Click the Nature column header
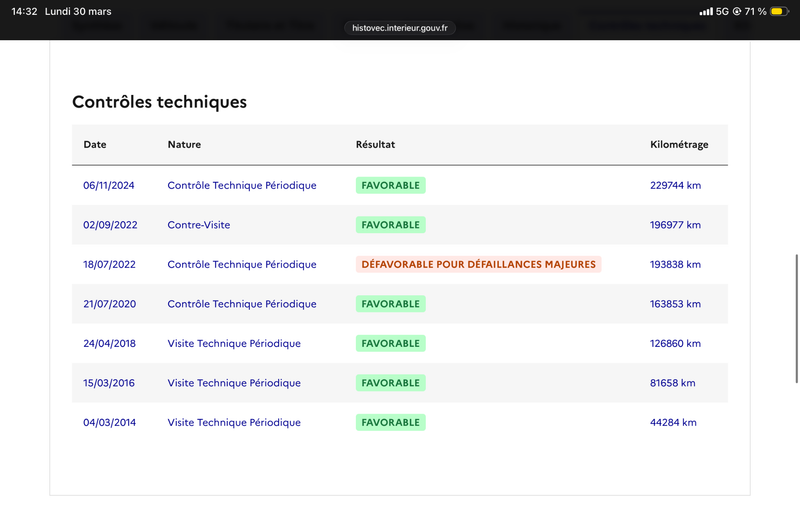 click(x=184, y=145)
